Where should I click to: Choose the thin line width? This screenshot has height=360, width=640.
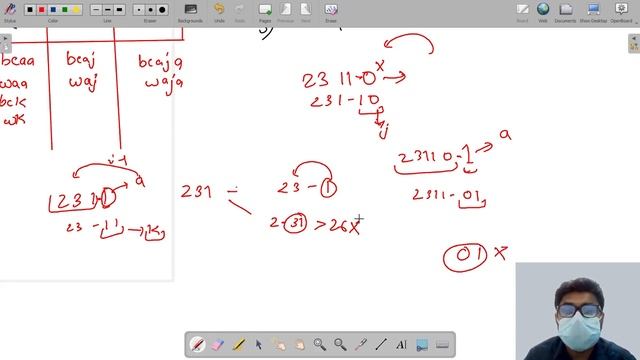pyautogui.click(x=96, y=9)
